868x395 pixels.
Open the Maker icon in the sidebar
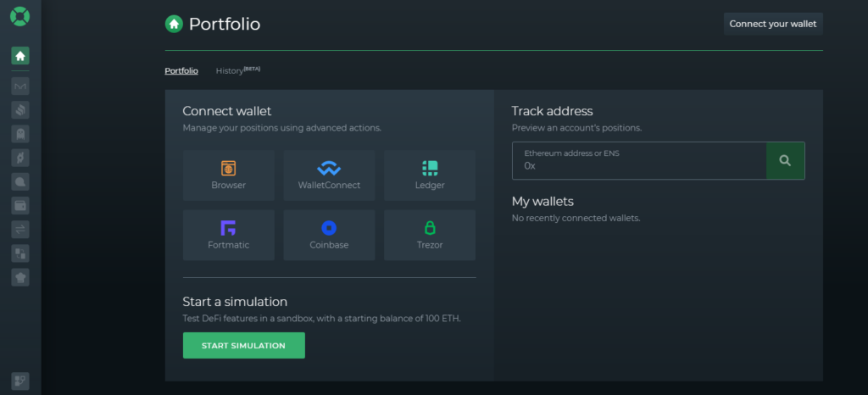click(20, 86)
